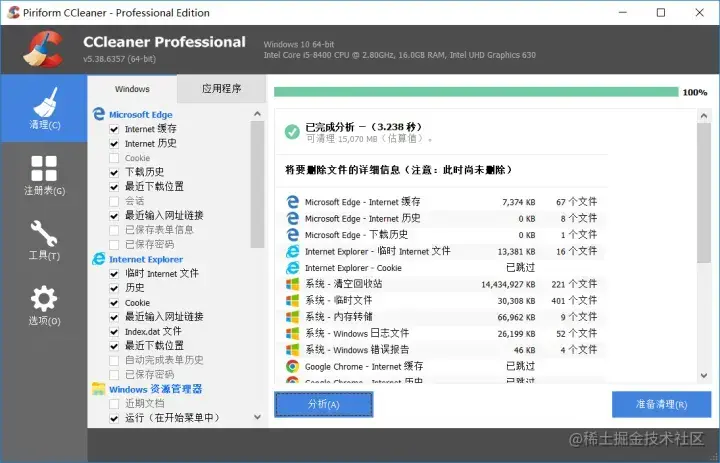Enable the Edge Cookie checkbox
The height and width of the screenshot is (463, 720).
pos(114,158)
